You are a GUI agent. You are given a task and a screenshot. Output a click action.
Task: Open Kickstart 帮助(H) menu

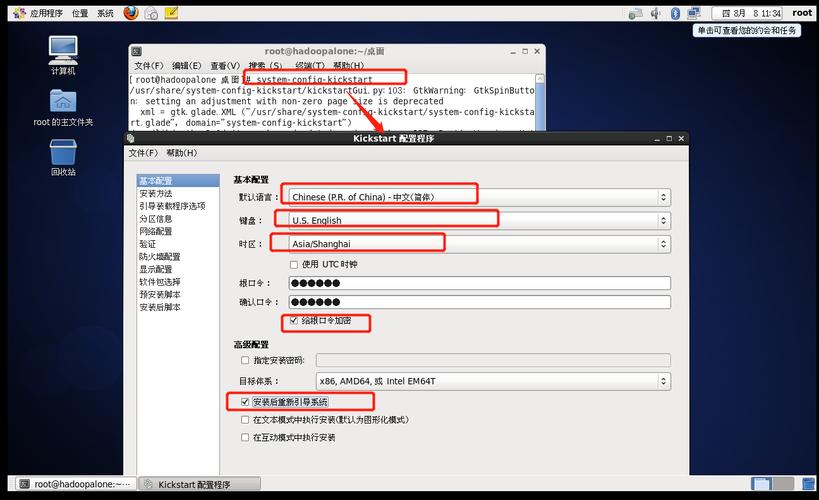(x=181, y=153)
